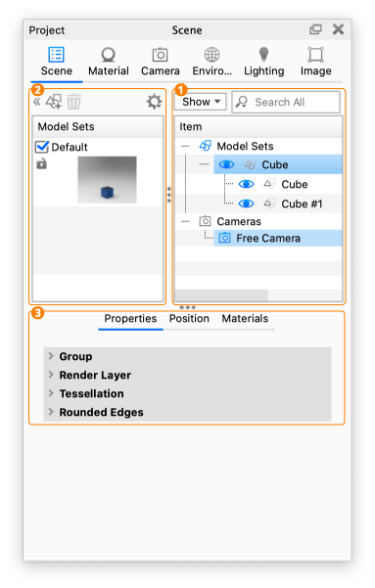Open the Show dropdown

tap(201, 102)
